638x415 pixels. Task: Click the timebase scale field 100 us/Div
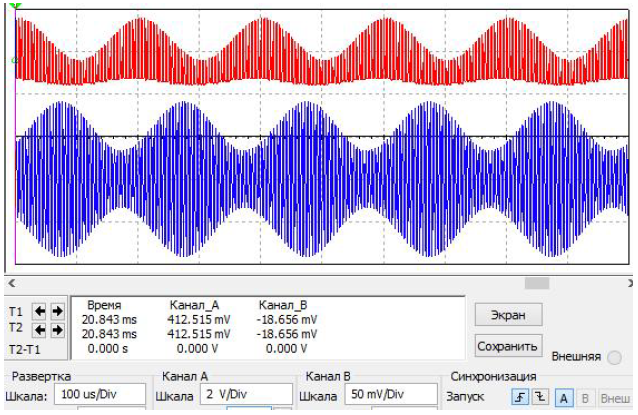[x=99, y=396]
